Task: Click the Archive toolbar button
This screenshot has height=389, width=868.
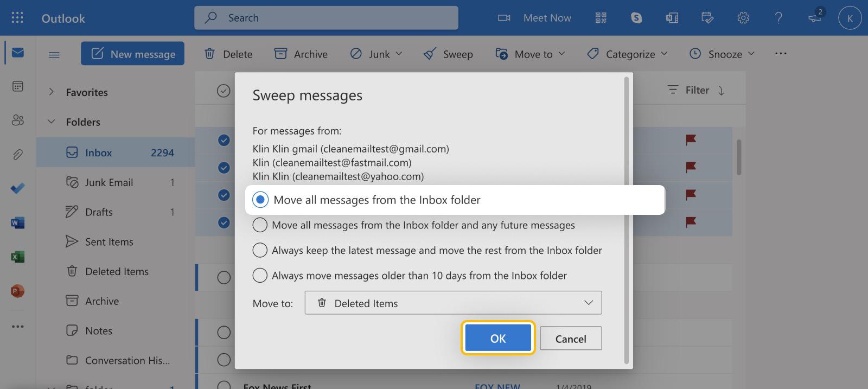Action: click(301, 54)
